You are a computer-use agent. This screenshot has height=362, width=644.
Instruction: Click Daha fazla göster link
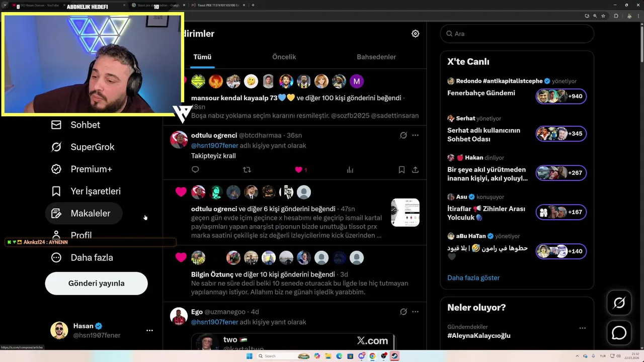tap(473, 278)
